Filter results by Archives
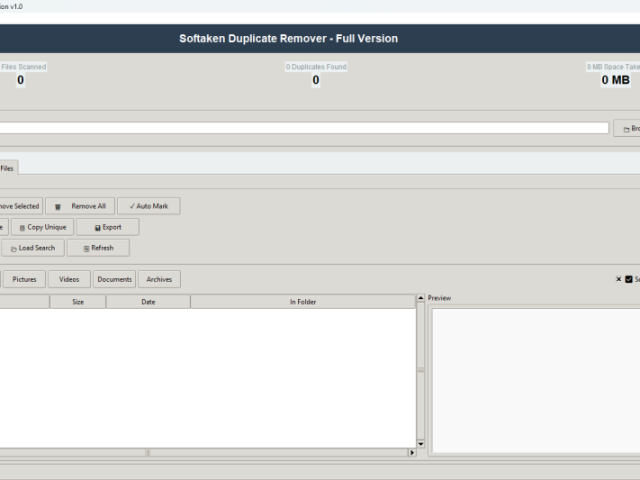This screenshot has width=640, height=480. click(x=159, y=279)
